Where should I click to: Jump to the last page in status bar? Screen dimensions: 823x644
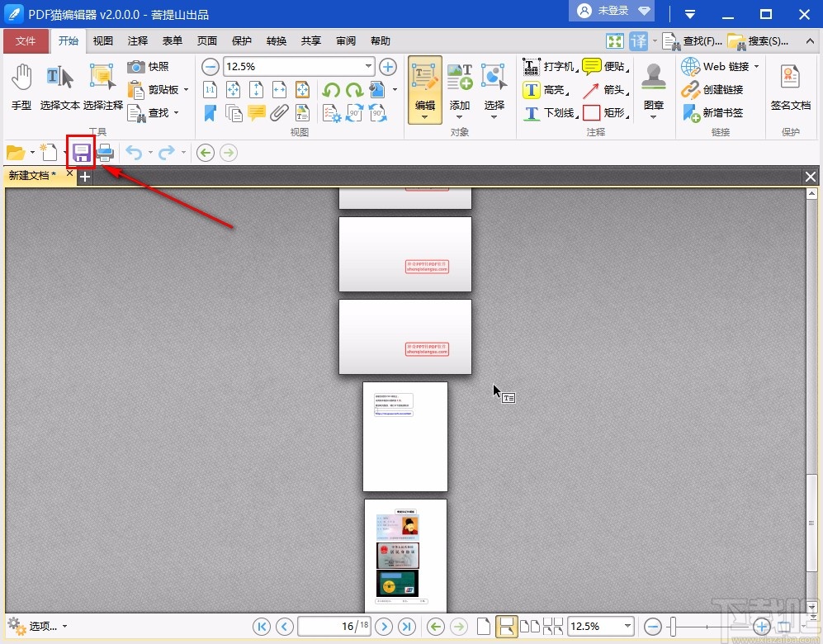click(407, 626)
